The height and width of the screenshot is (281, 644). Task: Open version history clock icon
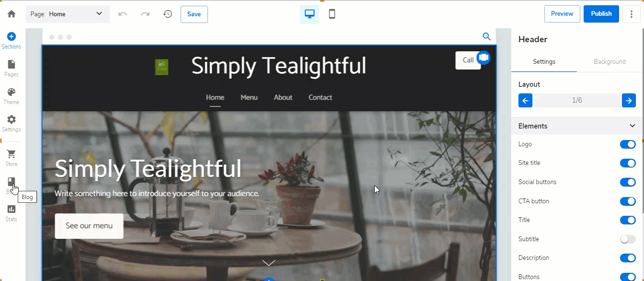tap(167, 14)
